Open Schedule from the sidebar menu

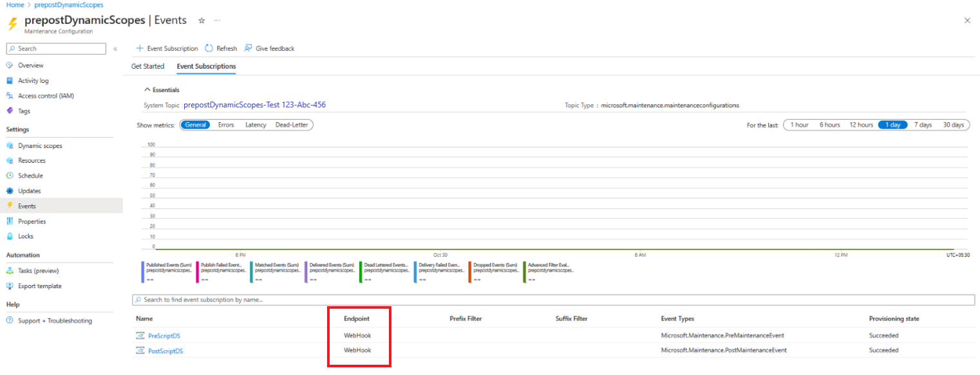click(30, 176)
